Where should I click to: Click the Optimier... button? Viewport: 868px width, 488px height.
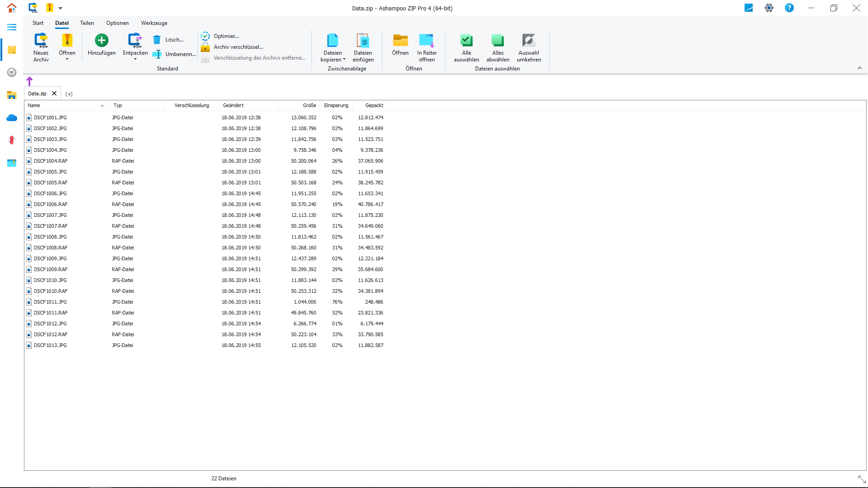pyautogui.click(x=226, y=36)
